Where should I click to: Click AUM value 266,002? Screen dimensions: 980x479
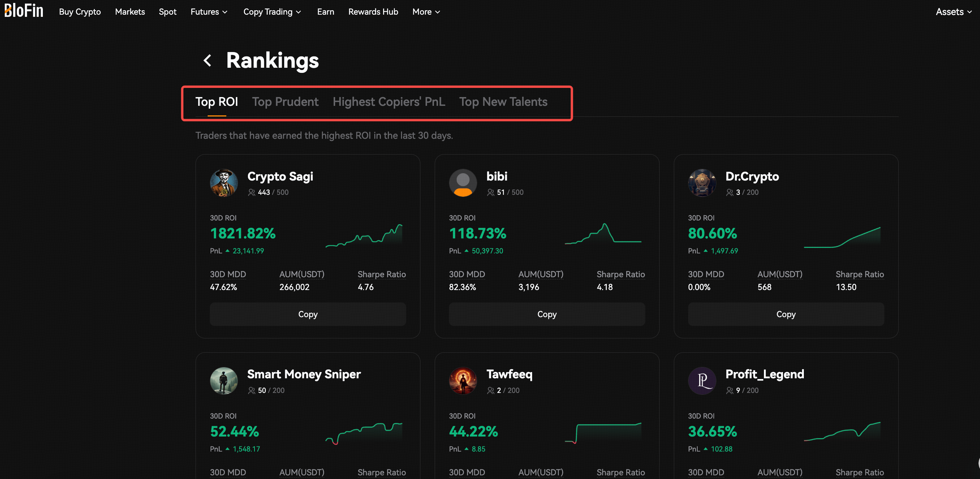[x=294, y=287]
